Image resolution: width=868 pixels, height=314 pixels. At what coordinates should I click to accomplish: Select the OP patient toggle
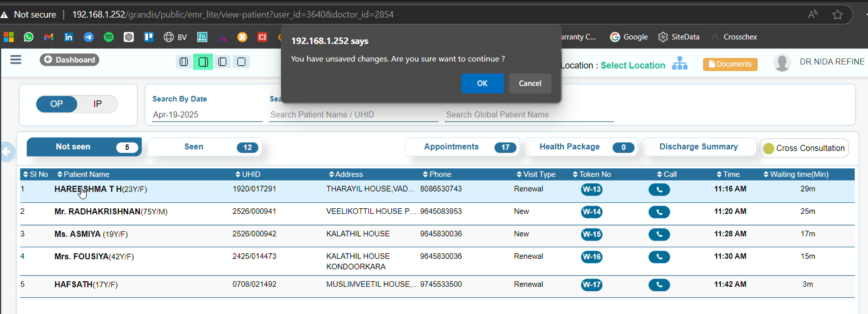pyautogui.click(x=57, y=104)
